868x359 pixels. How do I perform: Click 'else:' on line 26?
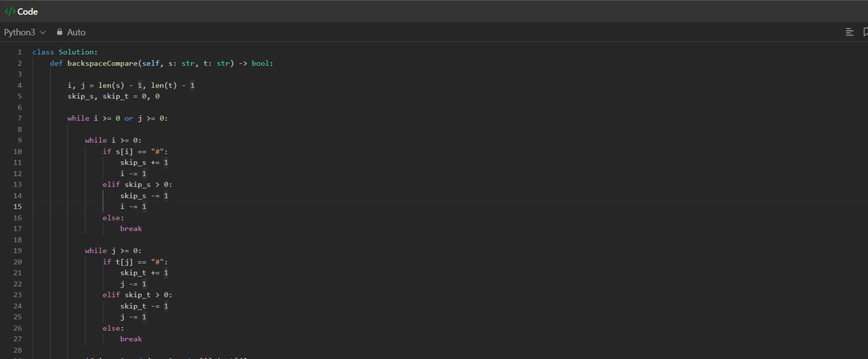[x=114, y=328]
